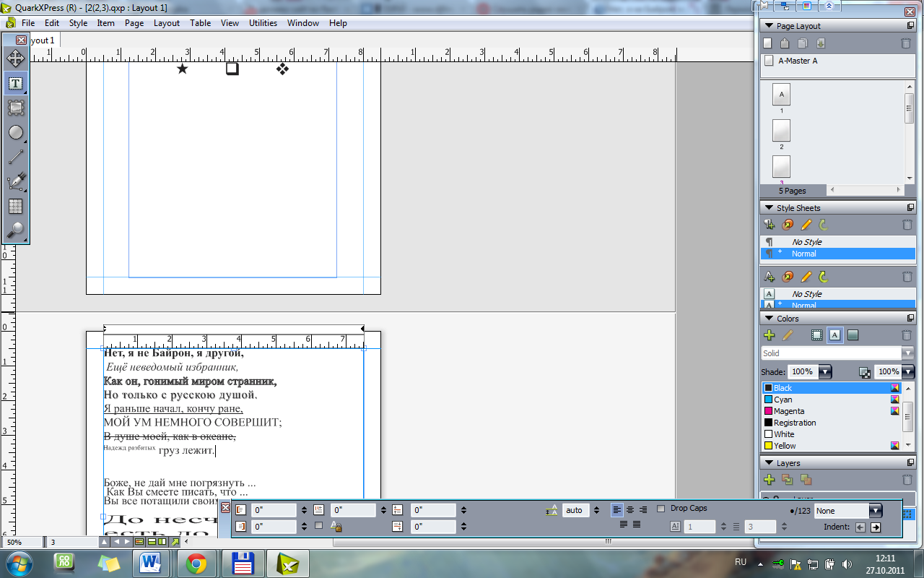
Task: Click duplicate master page icon in Page Layout
Action: 802,43
